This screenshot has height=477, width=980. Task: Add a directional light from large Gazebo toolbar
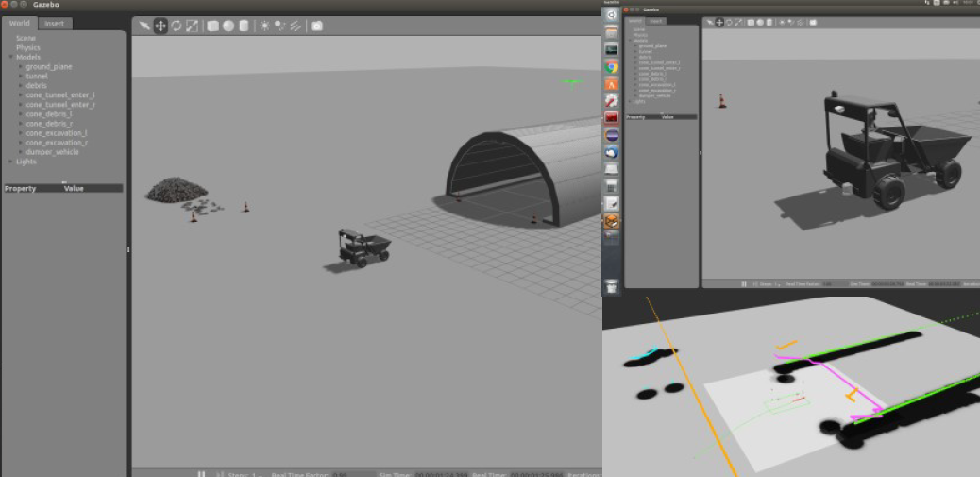[x=296, y=26]
